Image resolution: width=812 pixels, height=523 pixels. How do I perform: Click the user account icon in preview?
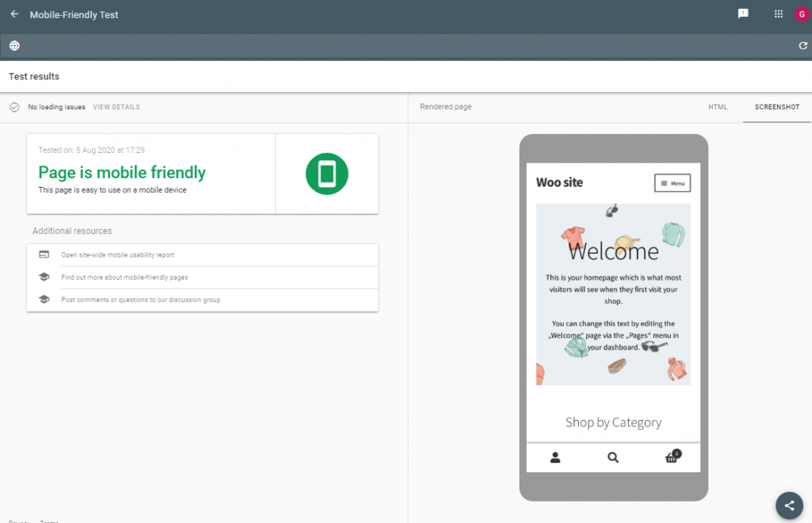[555, 457]
